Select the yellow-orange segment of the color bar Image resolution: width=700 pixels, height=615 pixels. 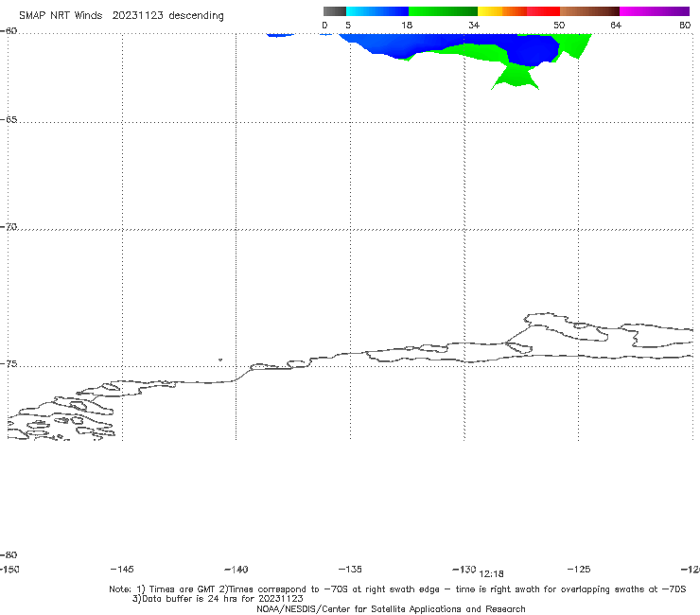click(x=501, y=11)
